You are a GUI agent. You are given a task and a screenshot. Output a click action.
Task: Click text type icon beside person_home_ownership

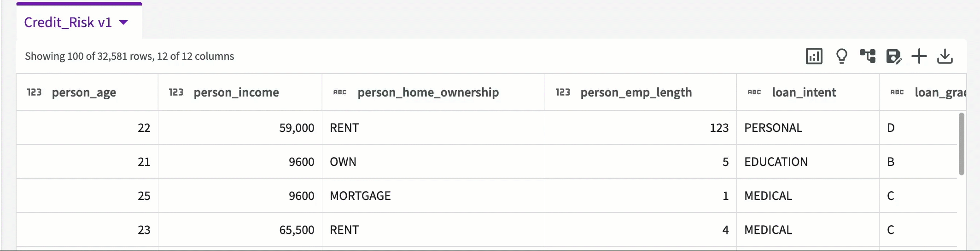[x=340, y=92]
